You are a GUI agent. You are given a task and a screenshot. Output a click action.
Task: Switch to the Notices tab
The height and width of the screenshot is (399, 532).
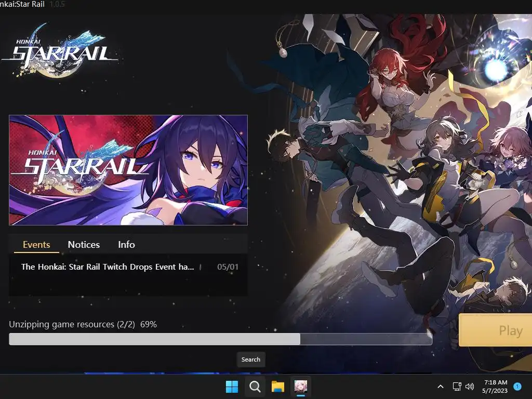coord(84,245)
